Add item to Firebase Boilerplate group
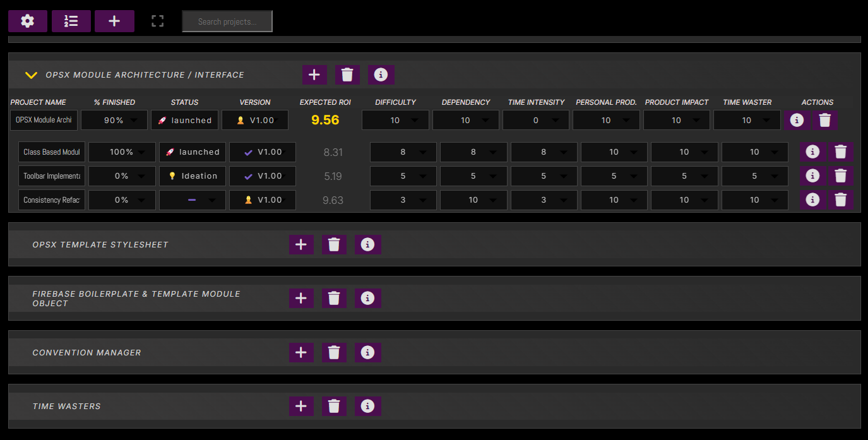 (x=301, y=298)
